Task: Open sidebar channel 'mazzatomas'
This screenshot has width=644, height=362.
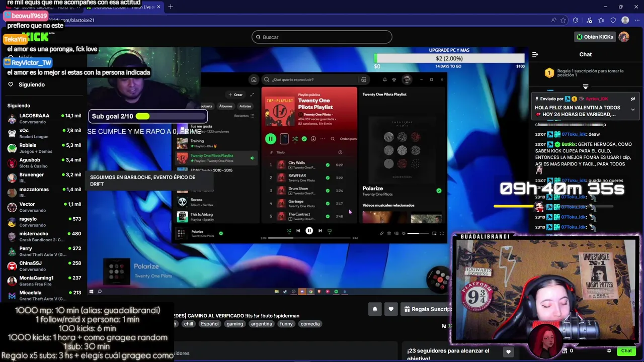Action: click(44, 193)
